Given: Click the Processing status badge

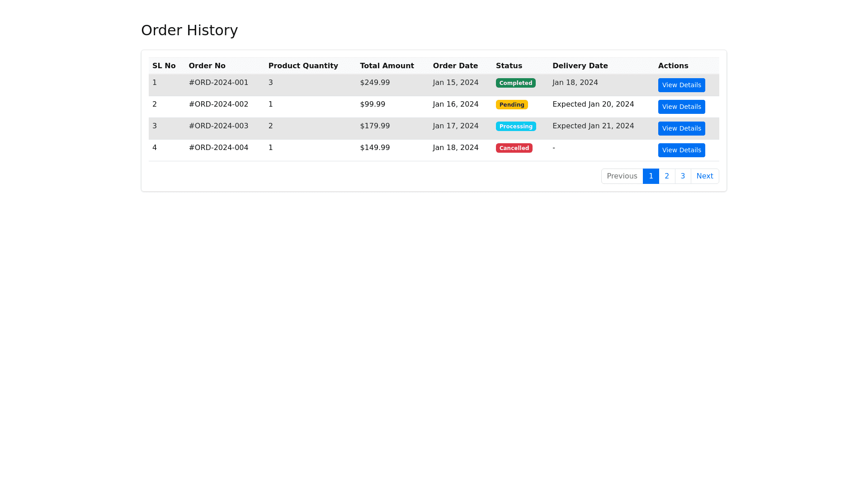Looking at the screenshot, I should [x=515, y=127].
